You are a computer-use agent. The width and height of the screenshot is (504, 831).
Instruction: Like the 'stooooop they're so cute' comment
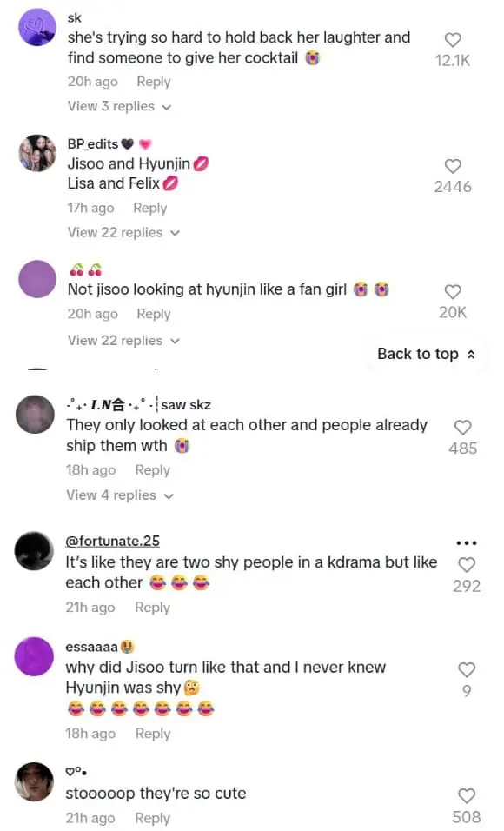(x=467, y=796)
